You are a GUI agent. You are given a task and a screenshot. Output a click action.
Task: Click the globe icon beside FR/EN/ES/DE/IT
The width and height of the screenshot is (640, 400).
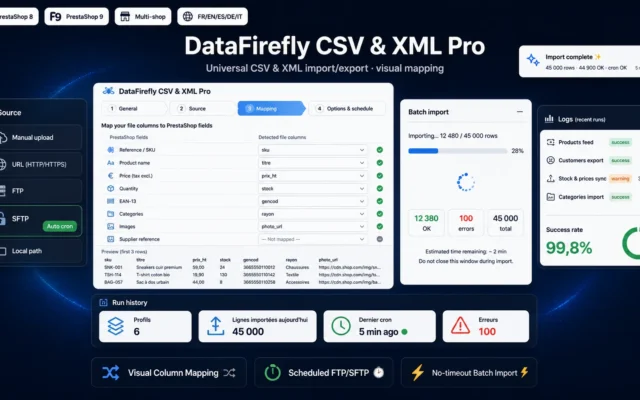pyautogui.click(x=188, y=17)
